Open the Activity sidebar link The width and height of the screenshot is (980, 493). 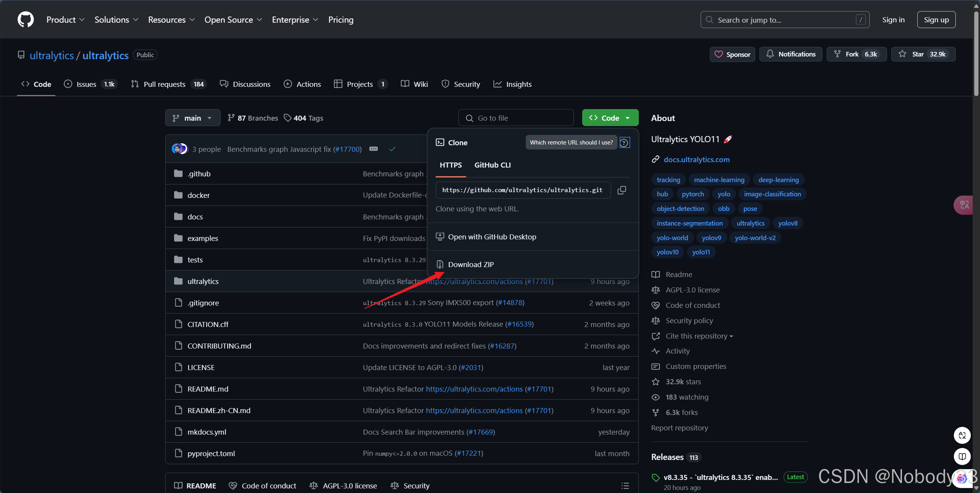678,351
